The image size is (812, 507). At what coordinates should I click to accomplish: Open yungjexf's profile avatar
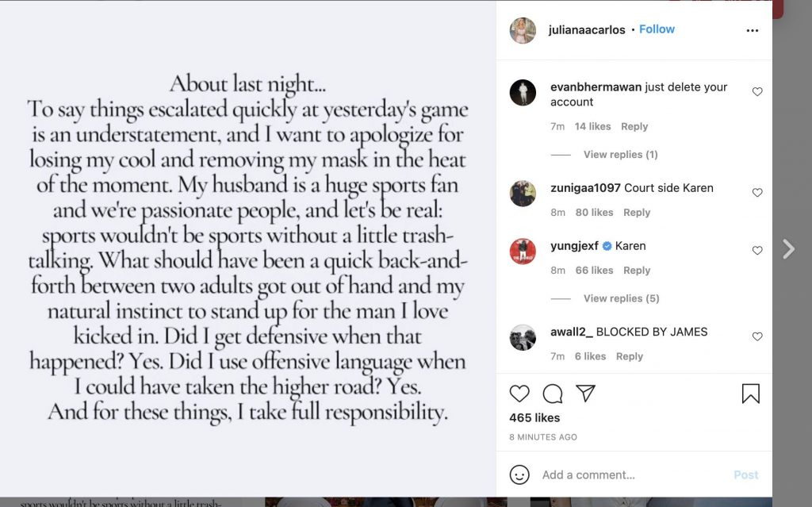pos(523,251)
